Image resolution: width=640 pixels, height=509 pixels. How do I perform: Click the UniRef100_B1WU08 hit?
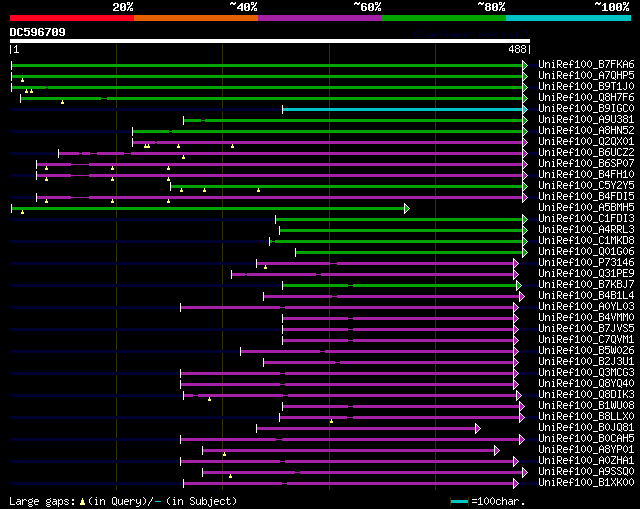click(x=586, y=406)
